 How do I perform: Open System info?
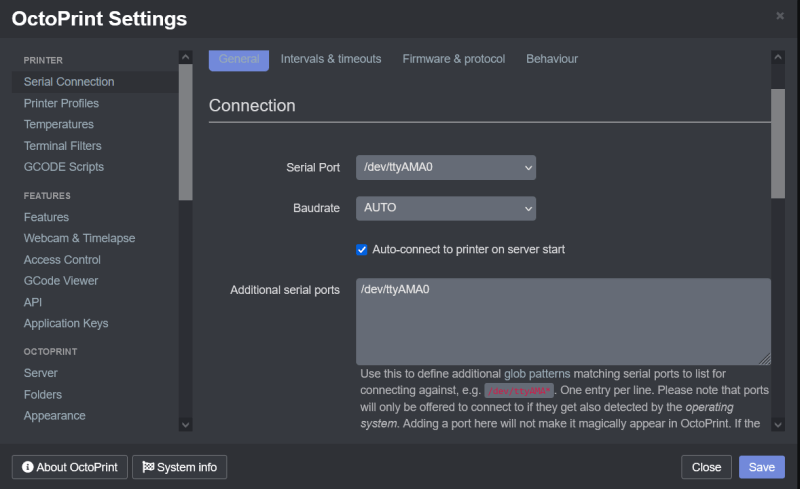180,467
